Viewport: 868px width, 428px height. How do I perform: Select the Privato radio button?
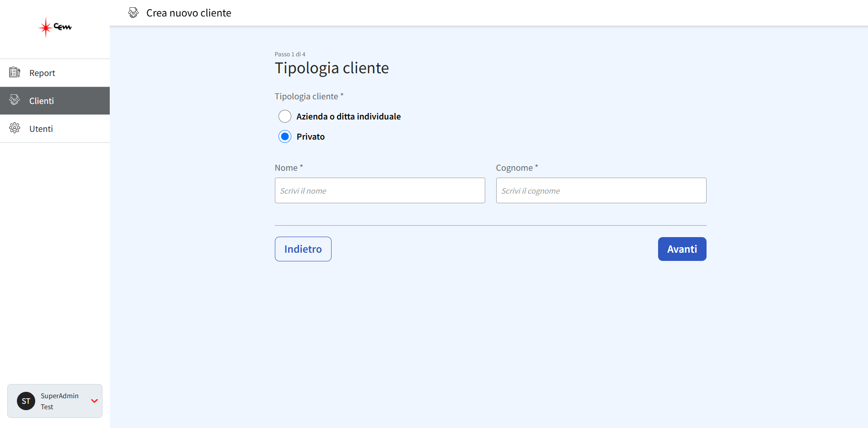pos(285,136)
